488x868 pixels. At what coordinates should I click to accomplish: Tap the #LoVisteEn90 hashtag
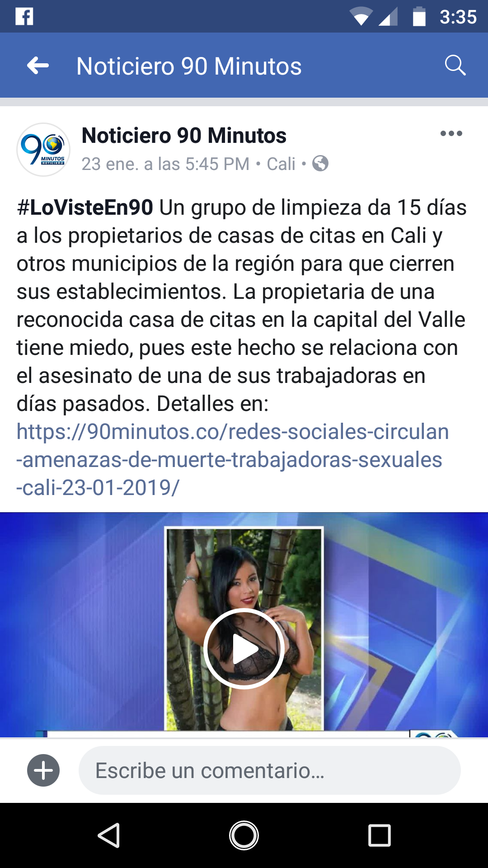point(85,208)
